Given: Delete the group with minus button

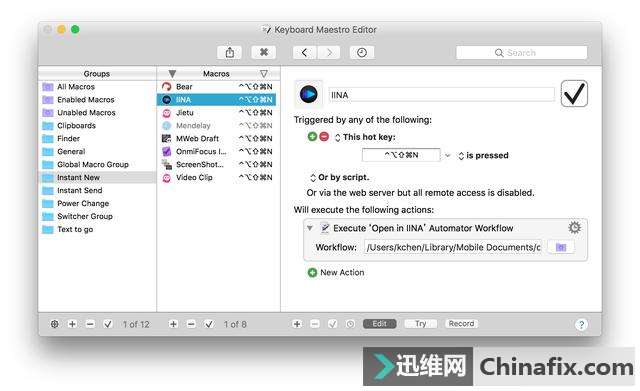Looking at the screenshot, I should coord(90,324).
